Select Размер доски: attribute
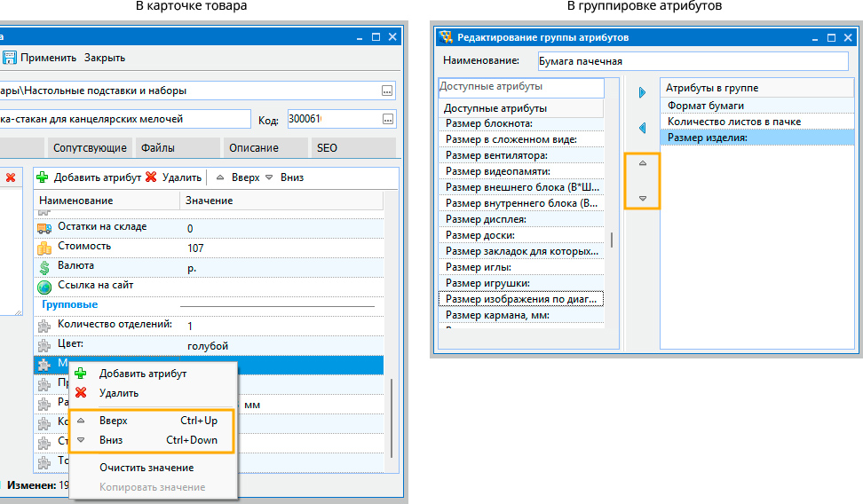863x504 pixels. pyautogui.click(x=521, y=235)
